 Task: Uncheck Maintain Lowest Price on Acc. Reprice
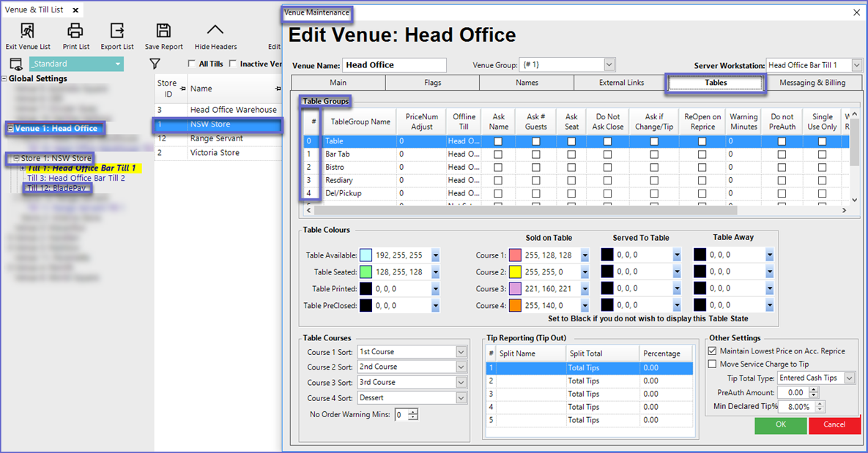[x=713, y=351]
